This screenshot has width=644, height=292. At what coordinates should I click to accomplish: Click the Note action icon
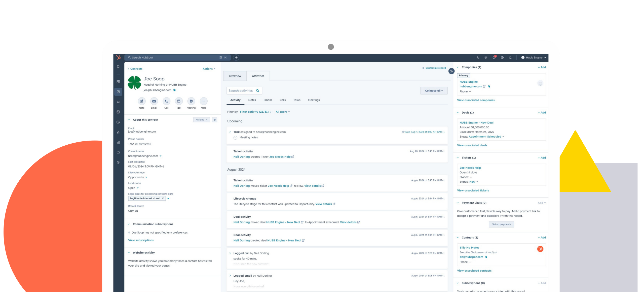pyautogui.click(x=142, y=101)
